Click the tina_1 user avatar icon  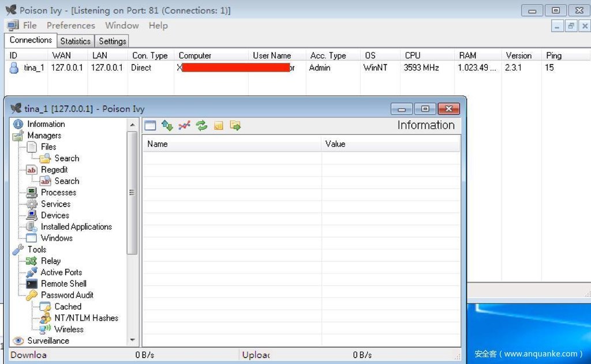click(x=14, y=68)
